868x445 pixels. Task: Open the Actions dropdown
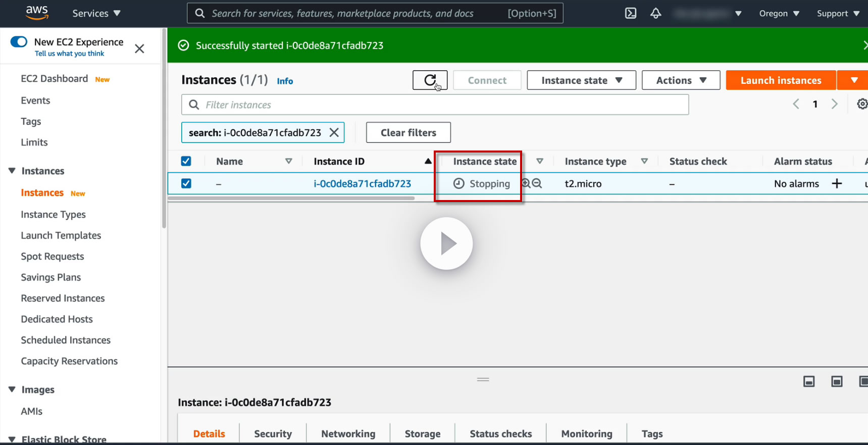681,80
